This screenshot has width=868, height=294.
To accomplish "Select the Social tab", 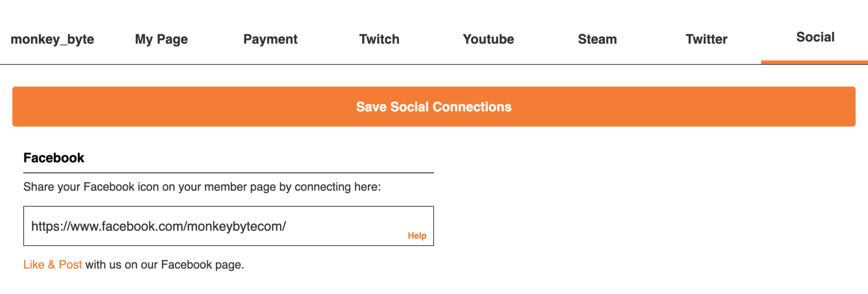I will coord(815,37).
